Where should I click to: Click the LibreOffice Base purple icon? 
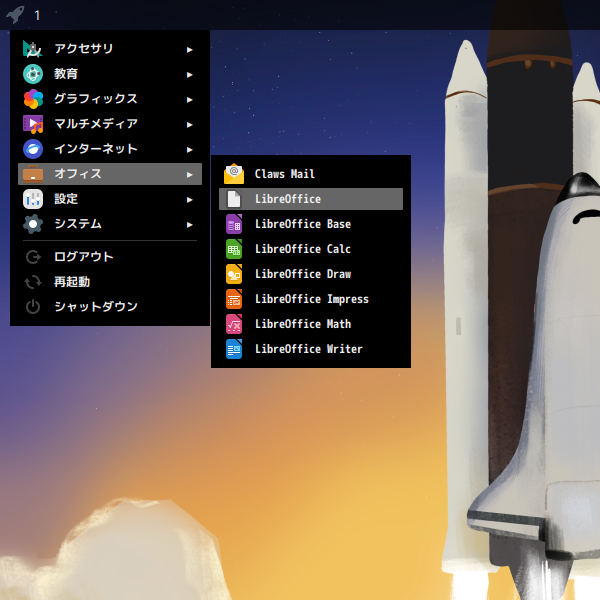pyautogui.click(x=234, y=224)
